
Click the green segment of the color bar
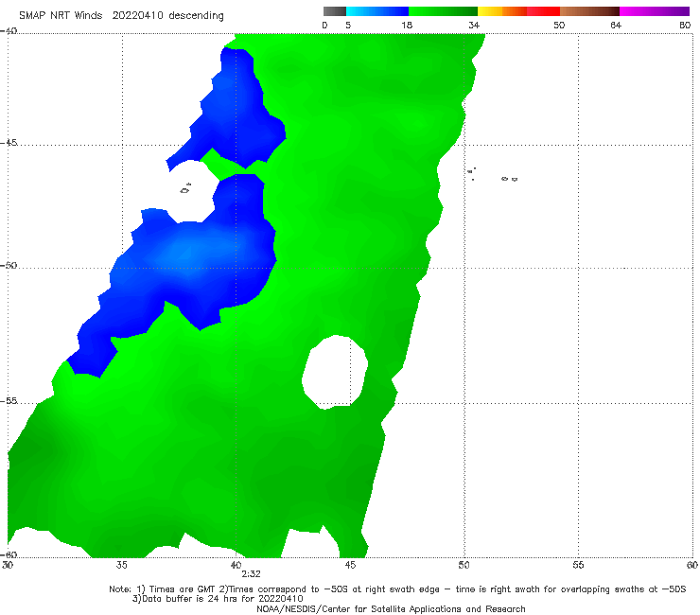443,11
